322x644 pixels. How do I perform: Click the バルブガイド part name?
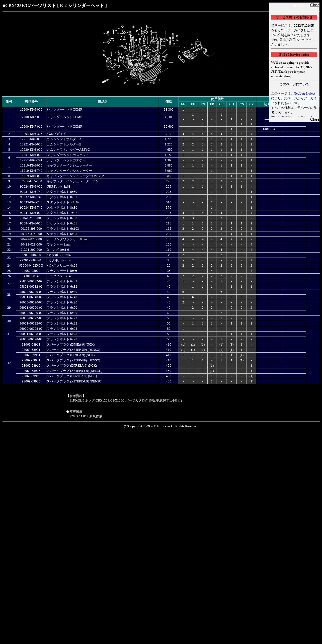click(56, 134)
